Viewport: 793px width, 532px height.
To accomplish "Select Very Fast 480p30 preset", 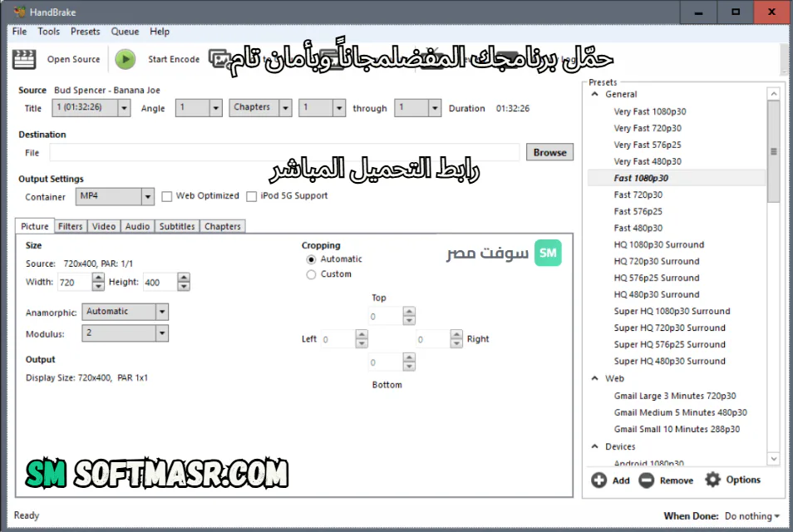I will [x=648, y=162].
